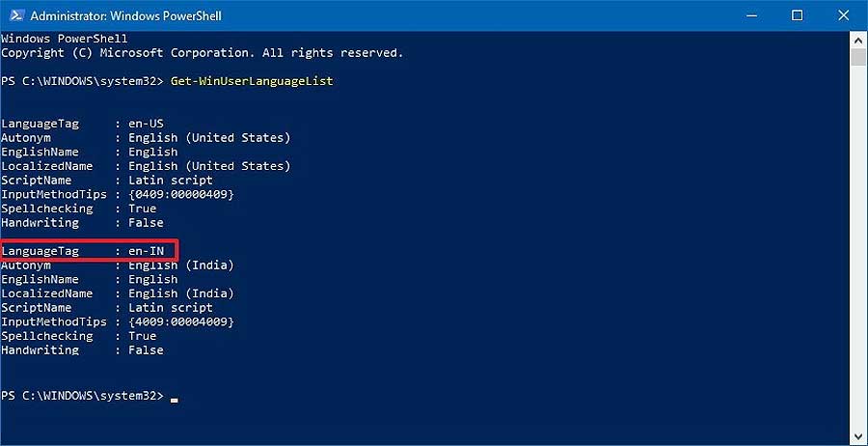Click the window title 'Administrator: Windows PowerShell'
Screen dimensions: 868x446
tap(125, 16)
